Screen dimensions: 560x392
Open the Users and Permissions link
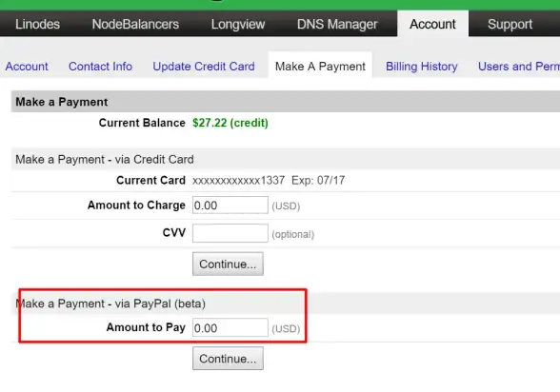(519, 67)
